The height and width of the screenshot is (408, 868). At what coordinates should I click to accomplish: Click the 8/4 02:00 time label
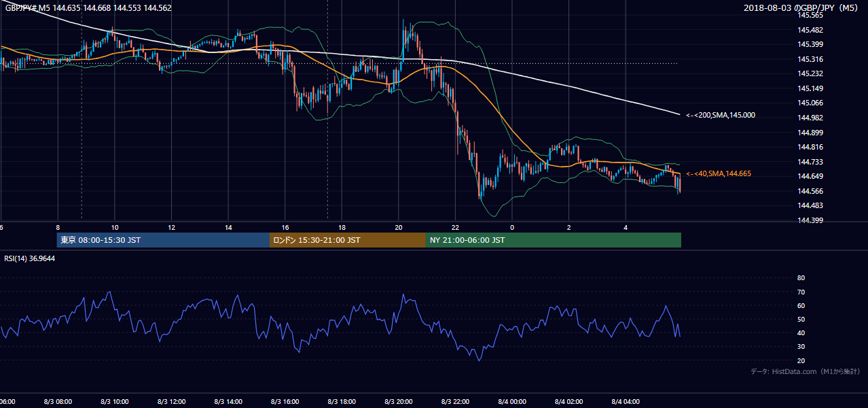(568, 402)
